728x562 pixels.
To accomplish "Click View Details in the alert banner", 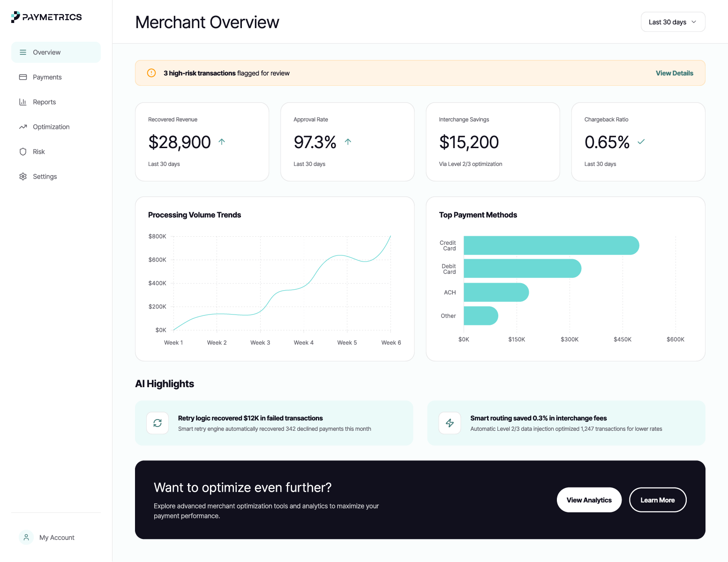I will click(x=674, y=73).
